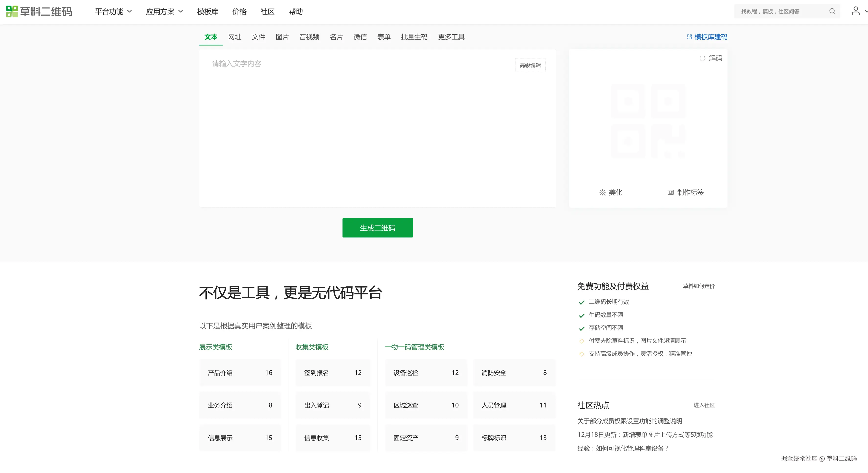Open the user account icon

click(855, 11)
